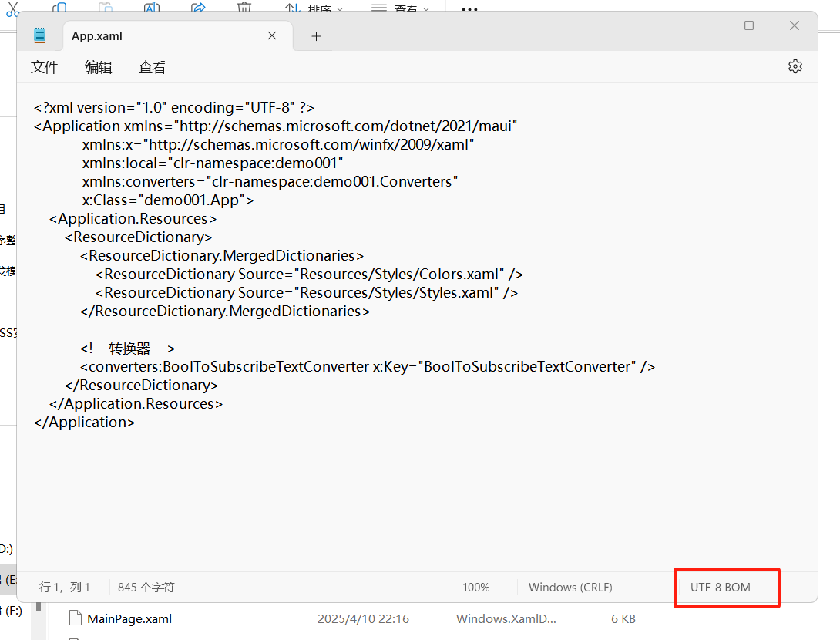The height and width of the screenshot is (640, 840).
Task: Open the 查看 menu in Notepad
Action: pyautogui.click(x=152, y=67)
